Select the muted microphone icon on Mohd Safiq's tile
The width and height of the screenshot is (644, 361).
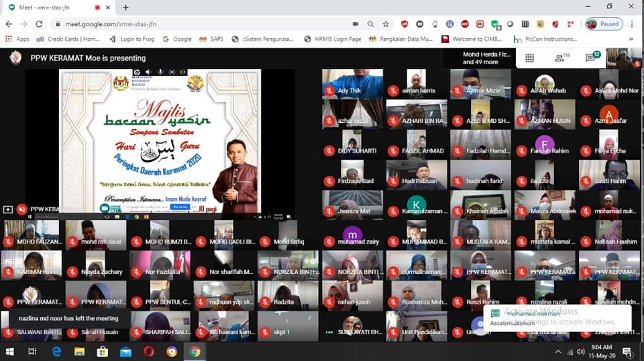pyautogui.click(x=265, y=242)
